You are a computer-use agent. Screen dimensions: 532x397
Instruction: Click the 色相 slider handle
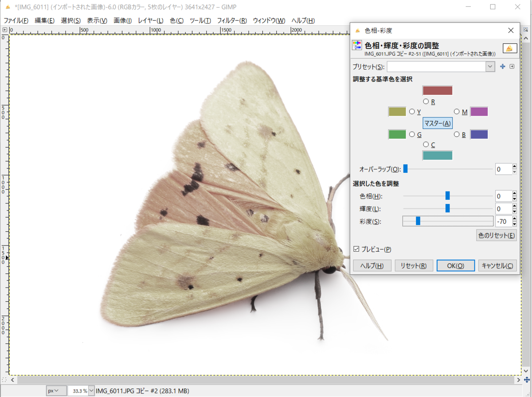(x=447, y=195)
